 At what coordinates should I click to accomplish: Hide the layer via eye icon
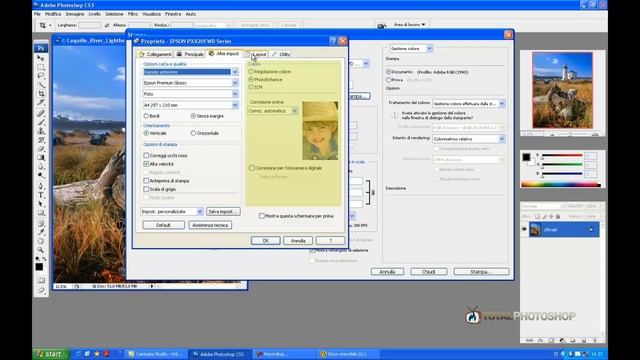524,229
